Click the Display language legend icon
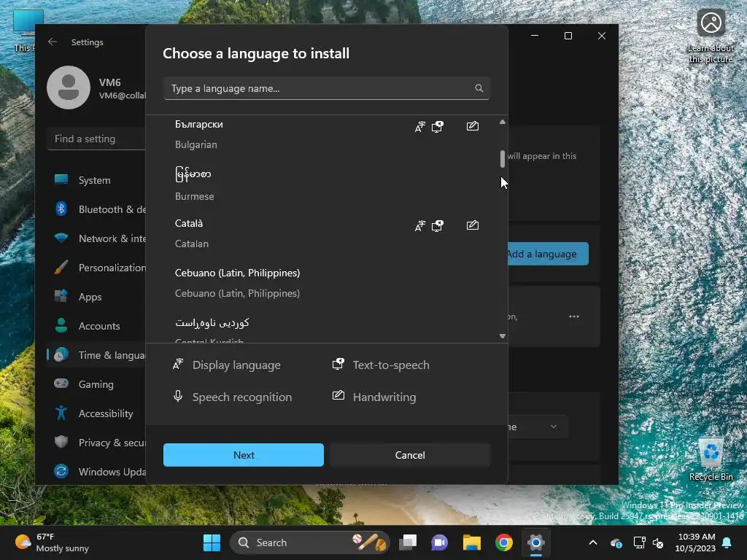 click(178, 365)
